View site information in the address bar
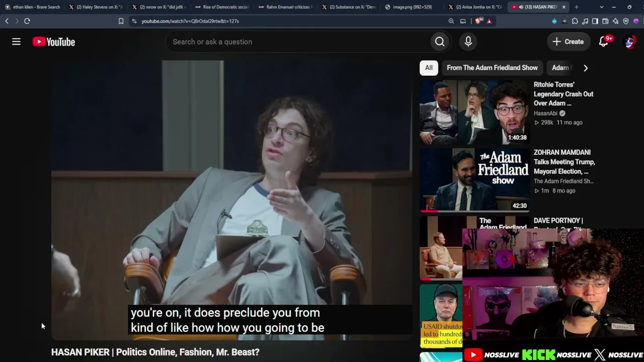The width and height of the screenshot is (644, 362). click(x=134, y=21)
